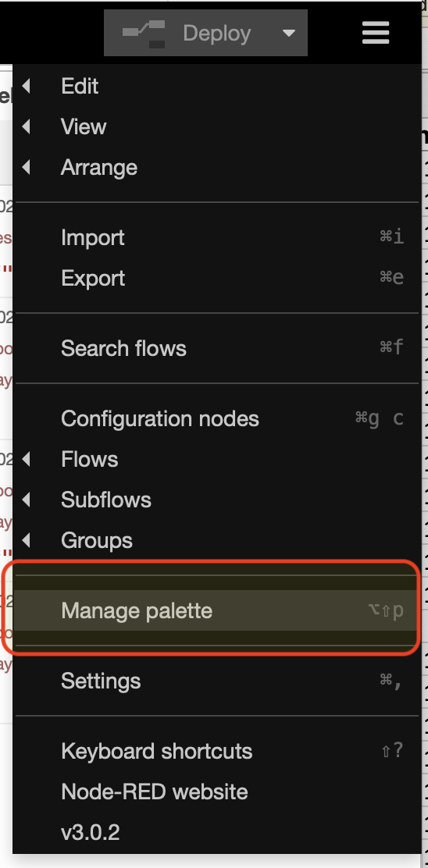
Task: Choose Search flows menu entry
Action: point(216,348)
